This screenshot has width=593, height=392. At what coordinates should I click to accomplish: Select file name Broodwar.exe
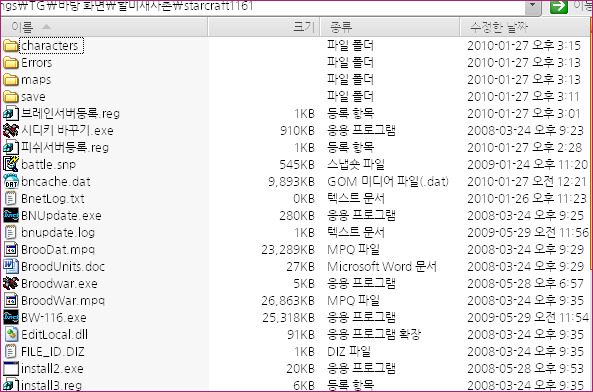[59, 284]
